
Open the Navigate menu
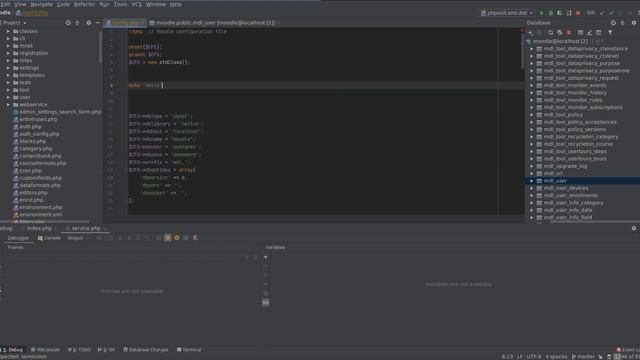41,4
